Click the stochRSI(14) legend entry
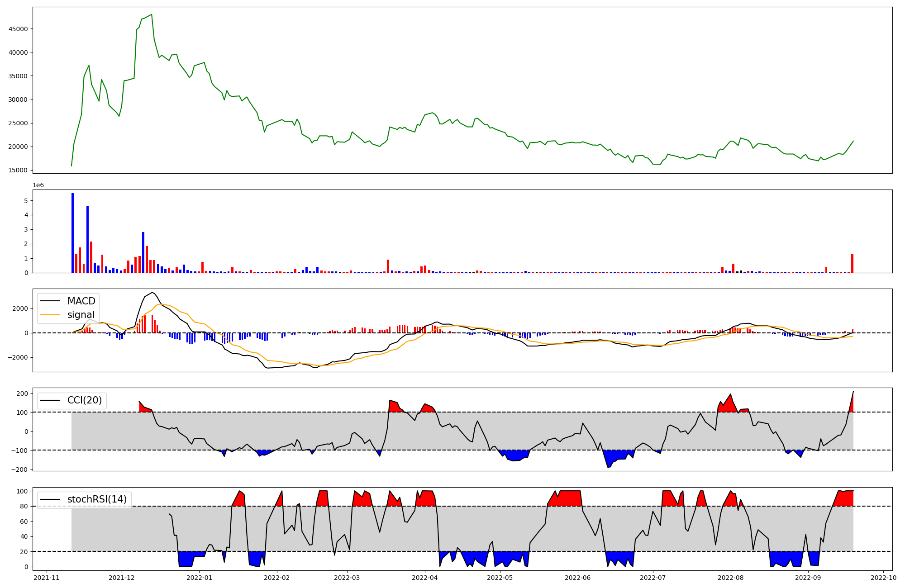The height and width of the screenshot is (588, 905). [97, 499]
